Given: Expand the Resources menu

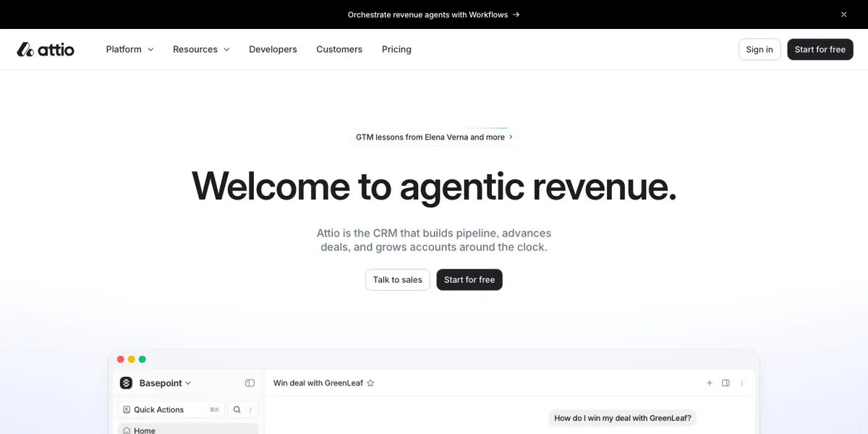Looking at the screenshot, I should coord(201,49).
